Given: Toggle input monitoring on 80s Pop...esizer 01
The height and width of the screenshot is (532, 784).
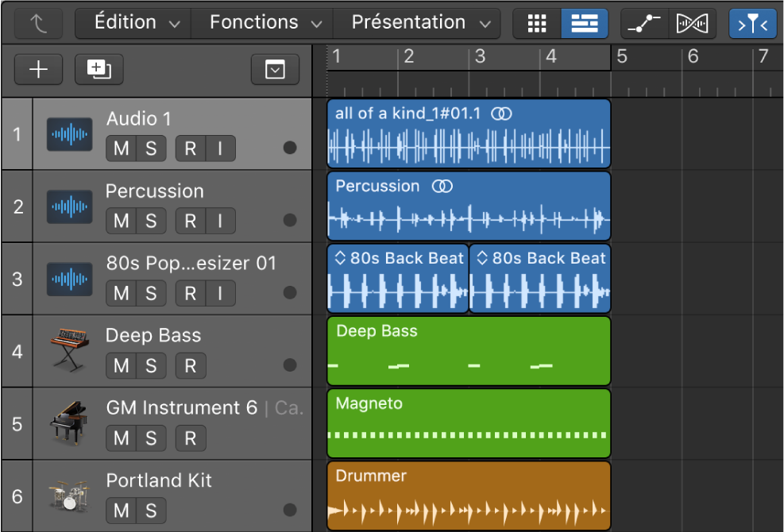Looking at the screenshot, I should tap(220, 294).
